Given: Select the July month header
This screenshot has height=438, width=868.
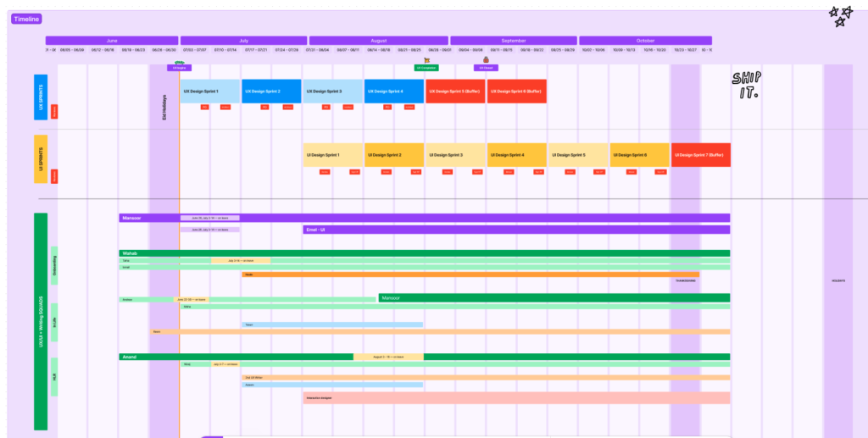Looking at the screenshot, I should coord(243,40).
